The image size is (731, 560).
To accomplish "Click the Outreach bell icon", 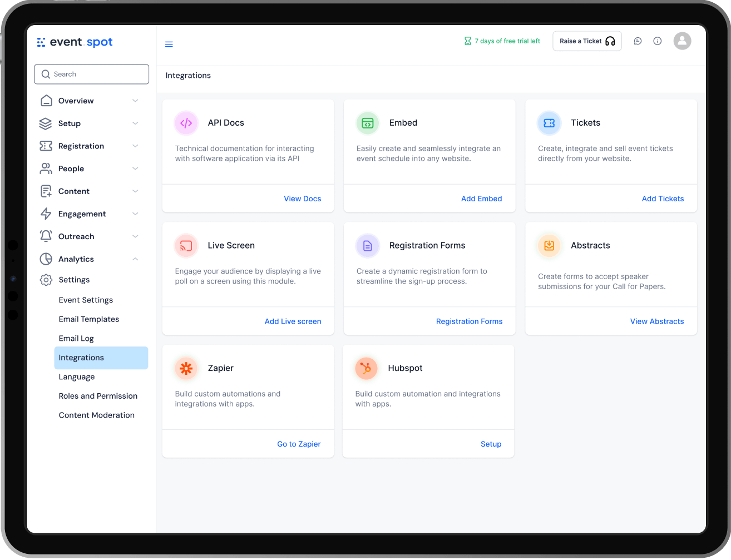I will [x=46, y=236].
